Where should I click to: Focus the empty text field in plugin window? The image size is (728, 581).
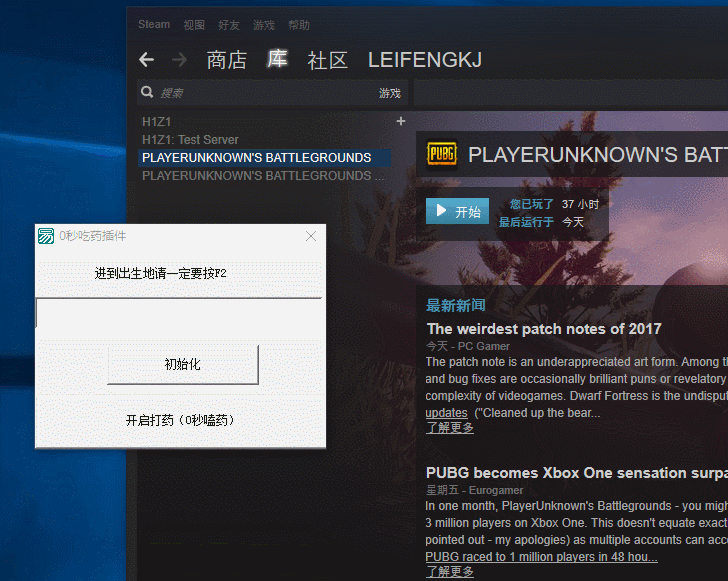pos(178,313)
